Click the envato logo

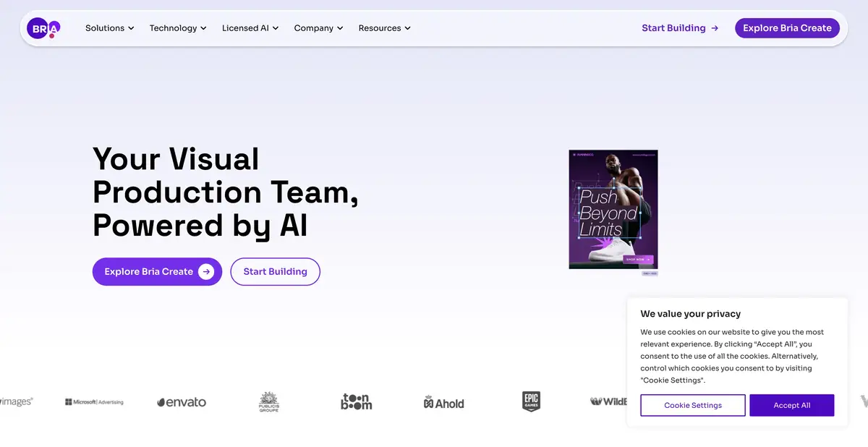click(182, 402)
